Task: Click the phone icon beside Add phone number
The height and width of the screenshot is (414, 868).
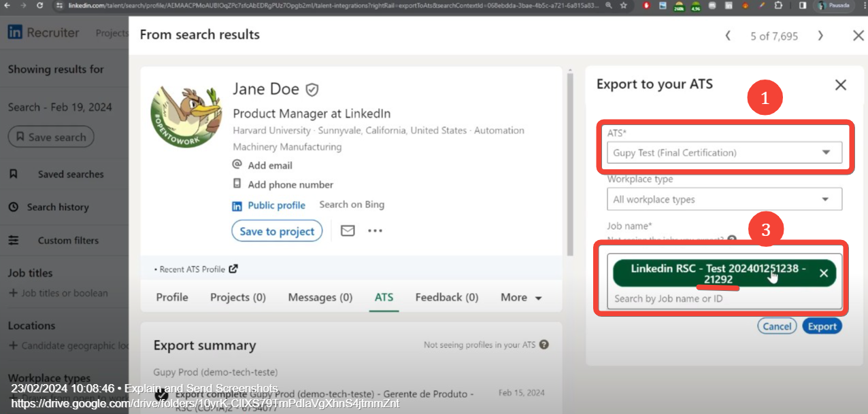Action: click(237, 184)
